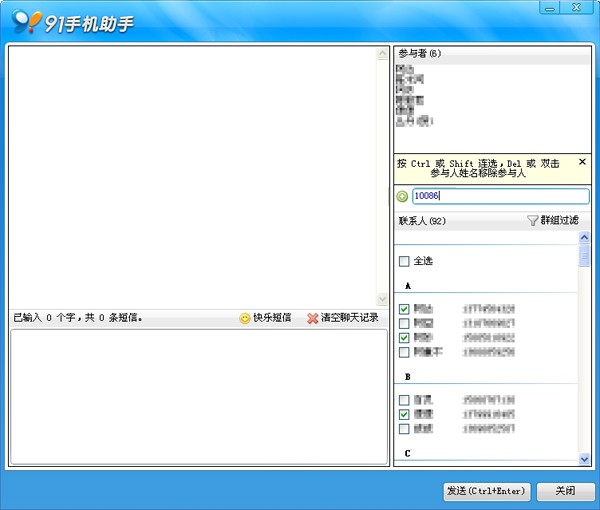
Task: Click the 关闭 button
Action: 566,491
